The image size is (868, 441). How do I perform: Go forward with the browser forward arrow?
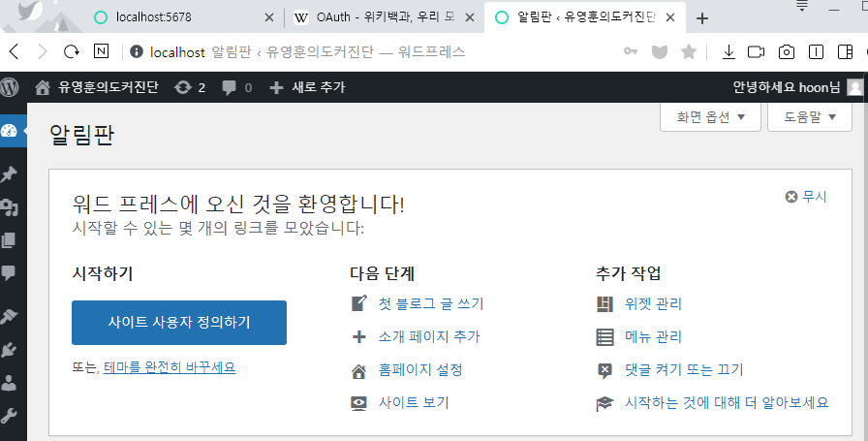pyautogui.click(x=42, y=52)
